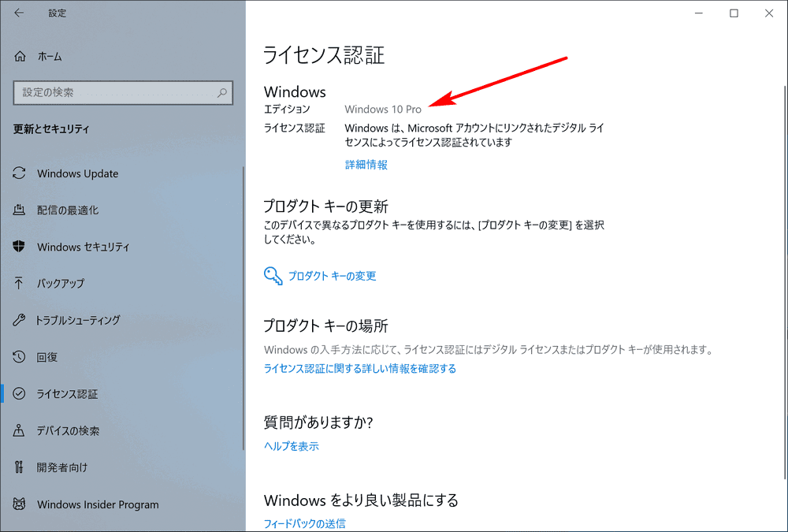This screenshot has width=788, height=532.
Task: Click the sidebar vertical scrollbar
Action: click(x=243, y=307)
